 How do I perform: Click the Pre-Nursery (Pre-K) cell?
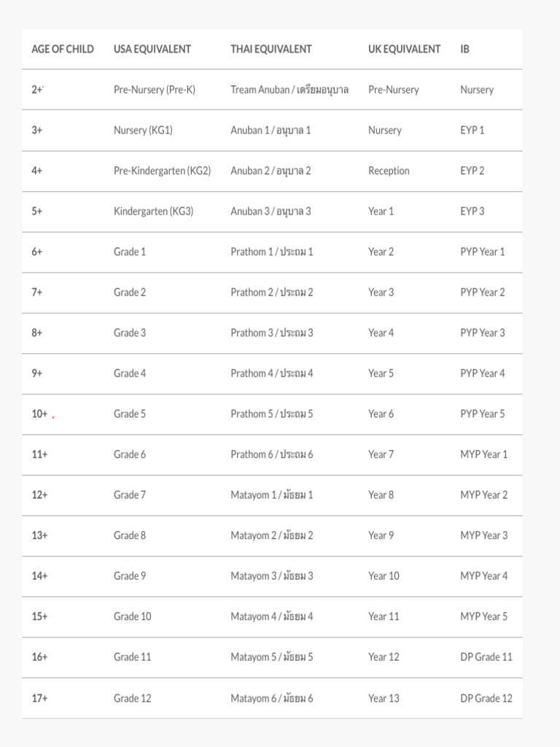[155, 90]
